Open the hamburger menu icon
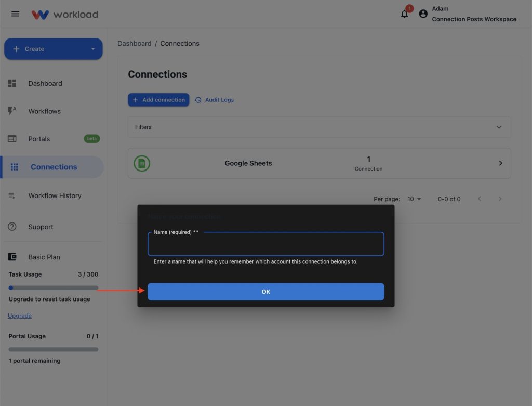 15,14
